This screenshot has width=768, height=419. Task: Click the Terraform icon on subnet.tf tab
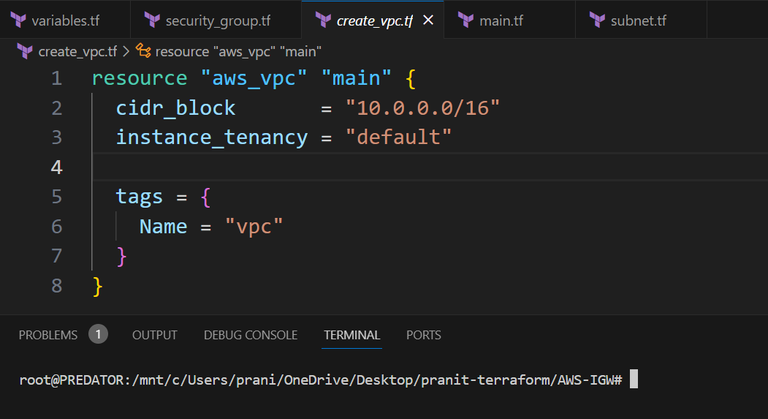tap(597, 20)
